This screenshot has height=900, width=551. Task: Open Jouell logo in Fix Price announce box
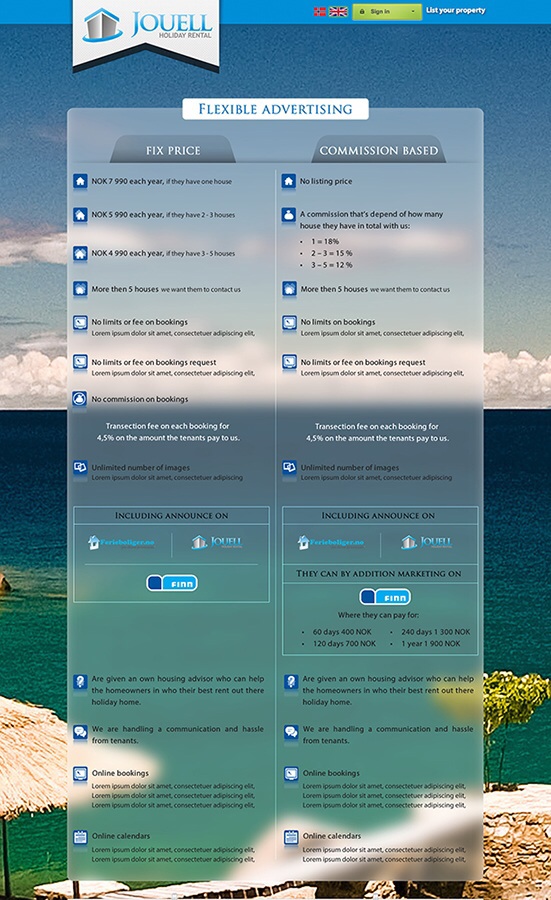[217, 542]
